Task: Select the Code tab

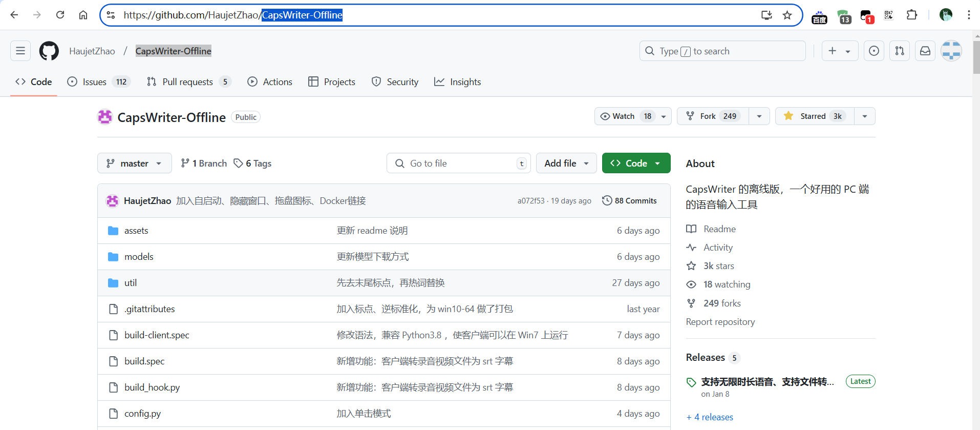Action: click(x=34, y=82)
